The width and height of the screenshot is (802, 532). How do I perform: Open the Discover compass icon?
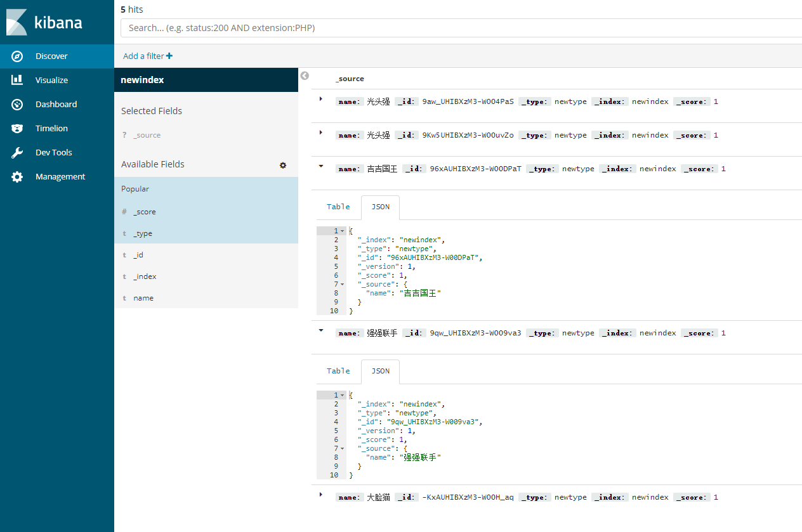[x=18, y=56]
